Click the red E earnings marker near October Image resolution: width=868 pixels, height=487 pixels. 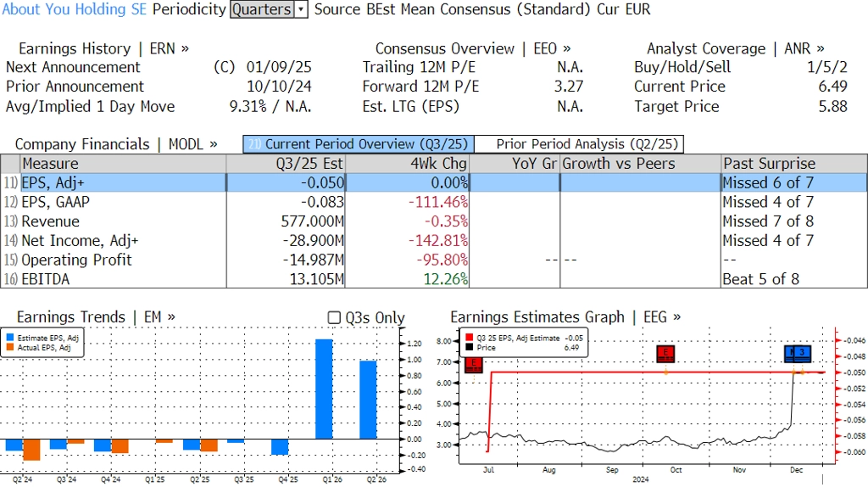pyautogui.click(x=665, y=354)
